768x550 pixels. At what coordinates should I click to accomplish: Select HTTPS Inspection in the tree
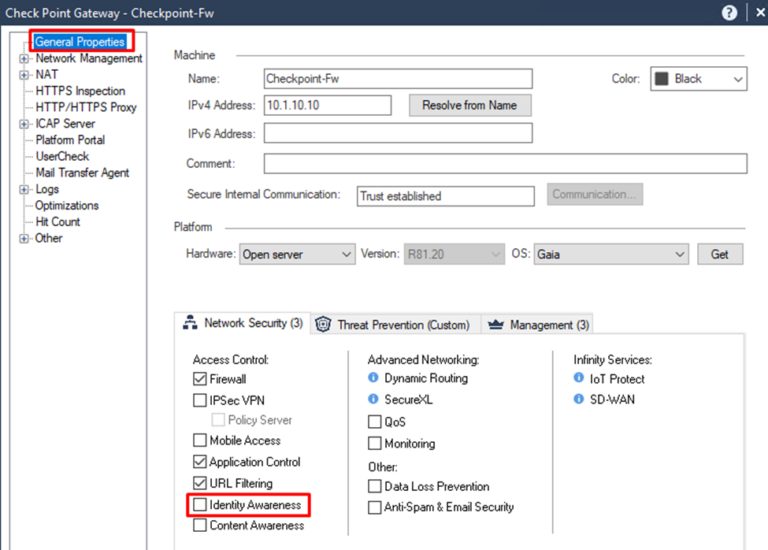coord(80,91)
